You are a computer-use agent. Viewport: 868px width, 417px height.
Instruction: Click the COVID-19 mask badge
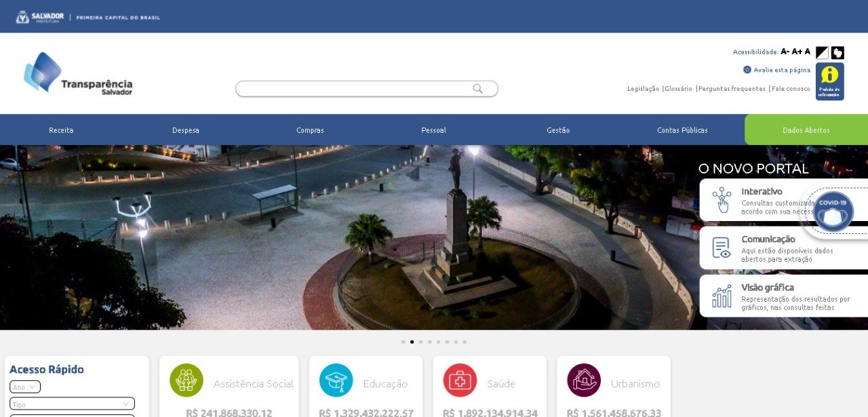coord(833,212)
